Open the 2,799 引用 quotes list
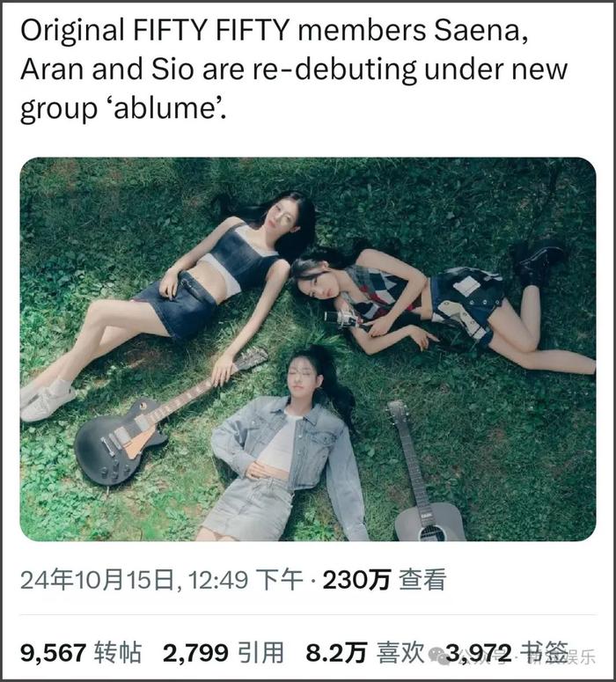 pyautogui.click(x=224, y=653)
